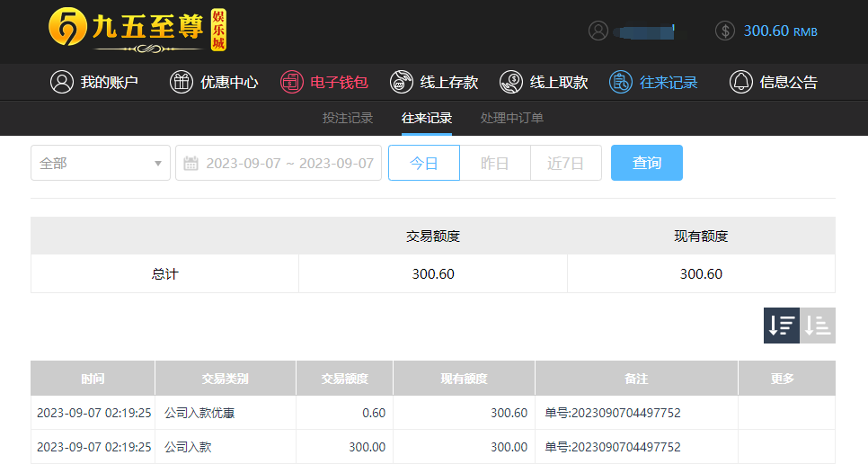
Task: Click the 往来记录 records icon
Action: [x=621, y=82]
